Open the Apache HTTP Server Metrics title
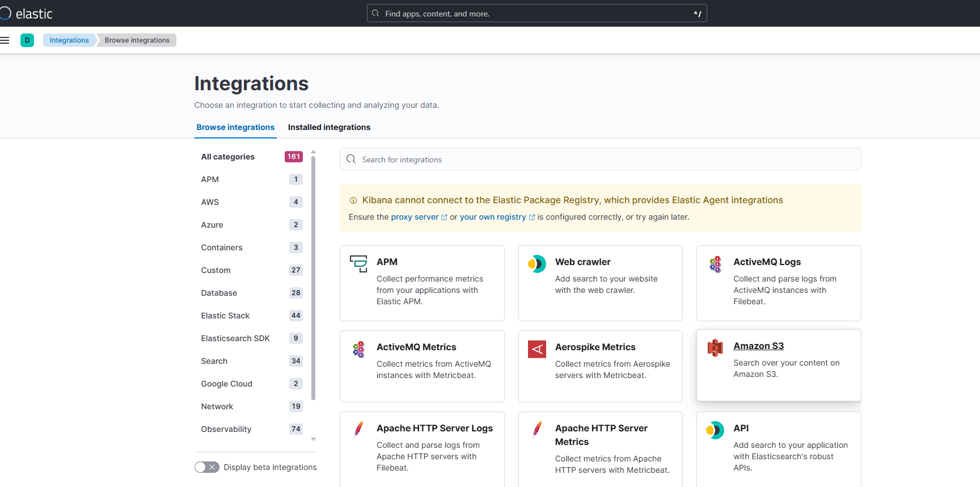 point(601,435)
